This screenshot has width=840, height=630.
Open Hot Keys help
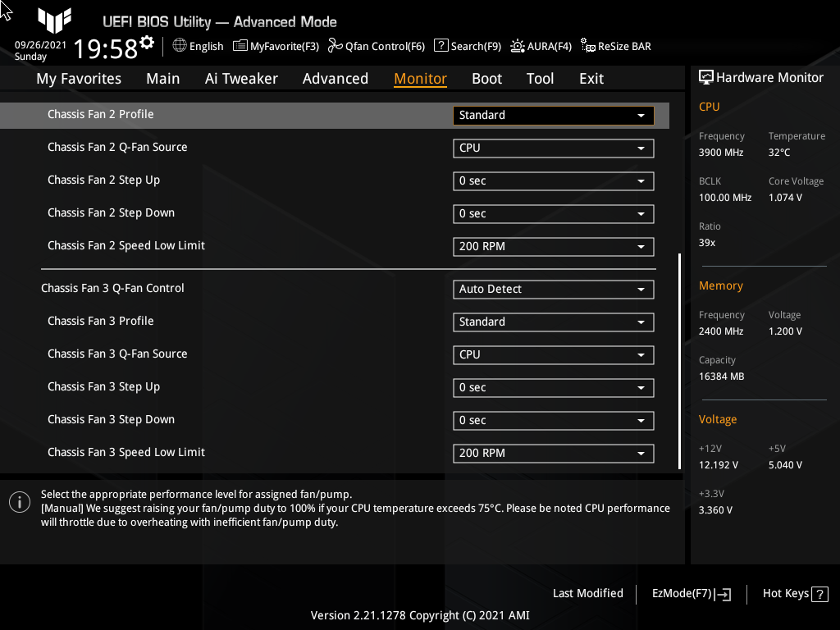point(793,593)
